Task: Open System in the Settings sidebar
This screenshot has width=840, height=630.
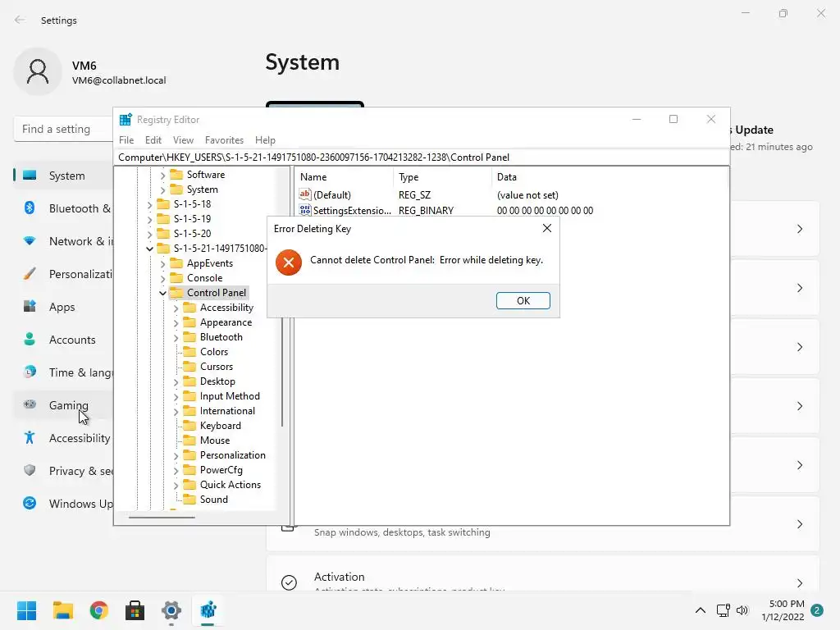Action: click(x=63, y=176)
